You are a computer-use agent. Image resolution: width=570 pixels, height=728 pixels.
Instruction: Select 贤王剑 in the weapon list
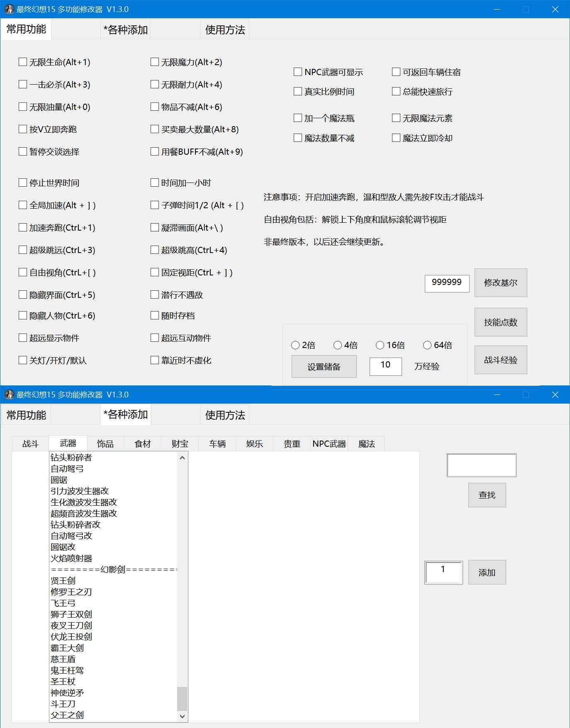63,581
